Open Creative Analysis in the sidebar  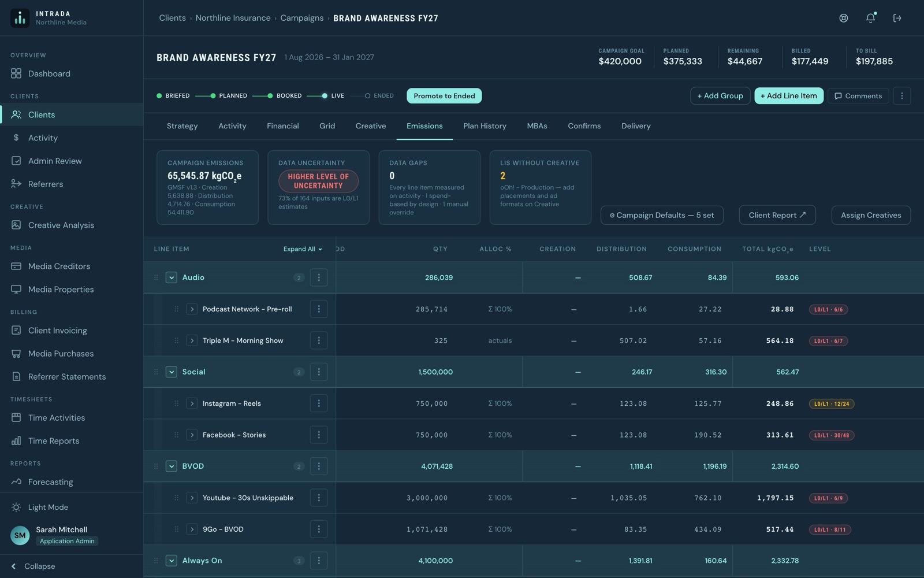coord(72,225)
